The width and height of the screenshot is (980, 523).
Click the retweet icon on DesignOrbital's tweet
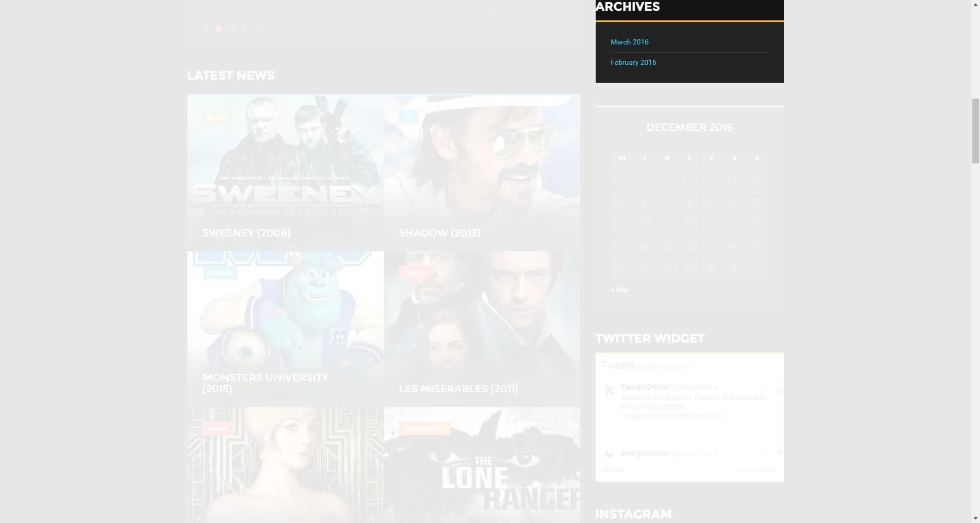coord(646,431)
